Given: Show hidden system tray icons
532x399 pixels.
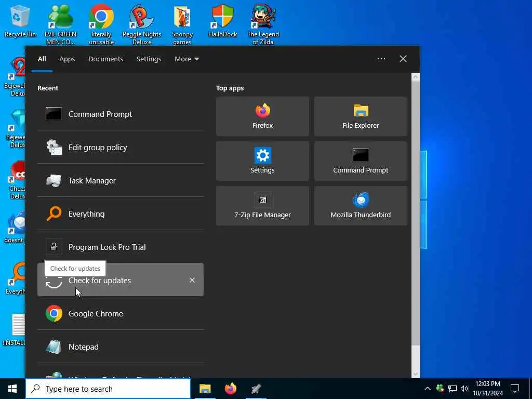Looking at the screenshot, I should coord(428,389).
